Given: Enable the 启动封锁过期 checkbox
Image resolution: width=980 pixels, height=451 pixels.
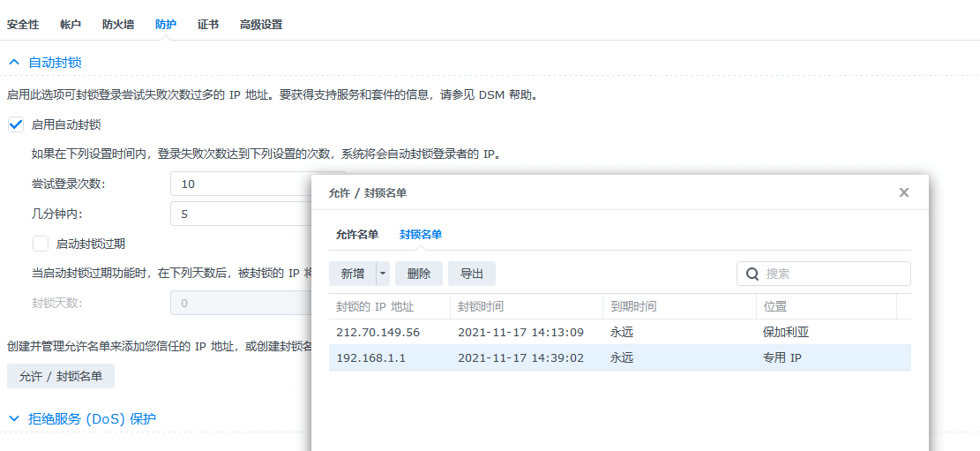Looking at the screenshot, I should coord(41,243).
